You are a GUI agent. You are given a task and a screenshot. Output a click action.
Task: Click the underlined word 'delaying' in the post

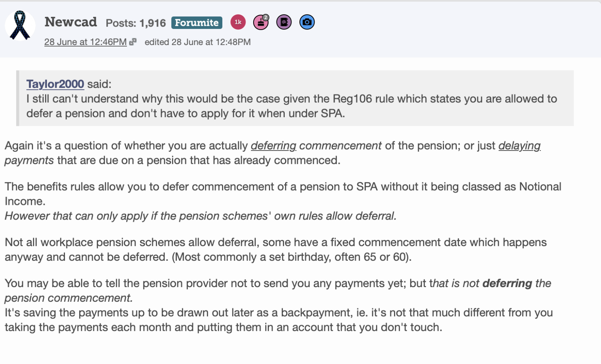519,146
